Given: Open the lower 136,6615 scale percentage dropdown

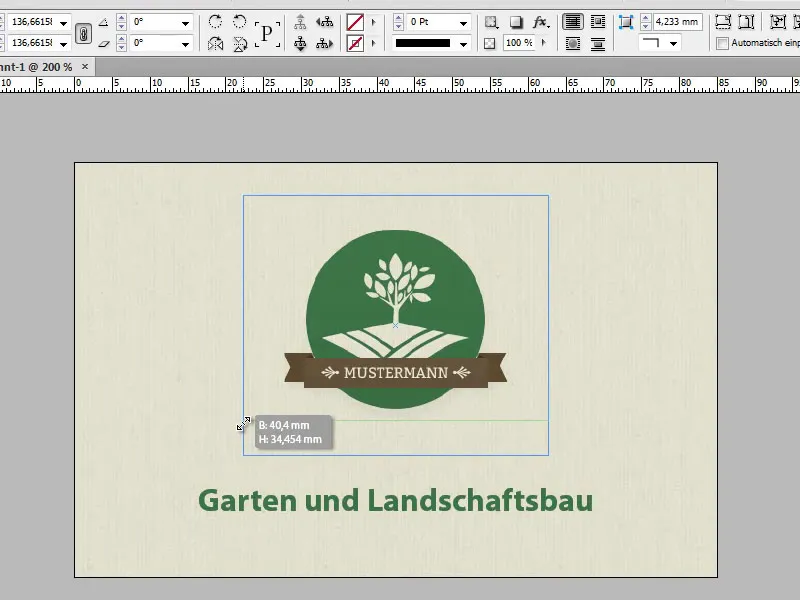Looking at the screenshot, I should 63,44.
